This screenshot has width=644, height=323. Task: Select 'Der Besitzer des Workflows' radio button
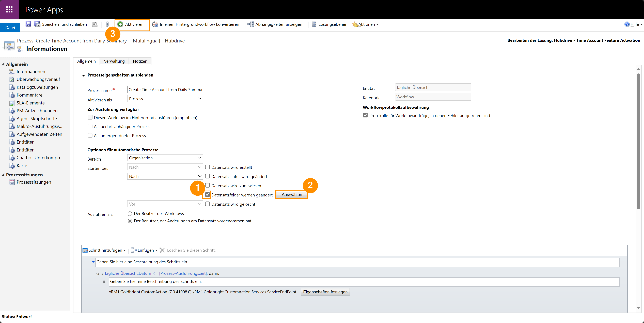[130, 213]
